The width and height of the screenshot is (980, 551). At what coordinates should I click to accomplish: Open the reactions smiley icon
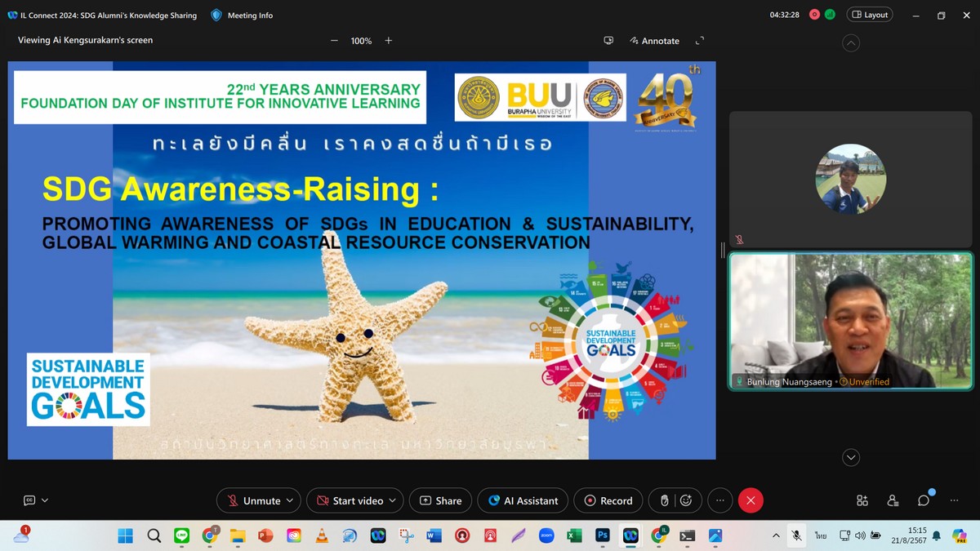[686, 500]
